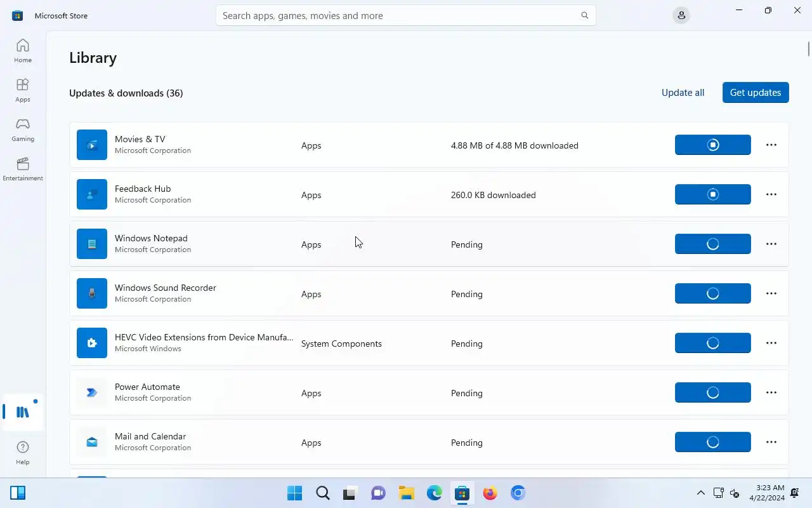Click the Movies & TV app icon
812x508 pixels.
click(92, 145)
